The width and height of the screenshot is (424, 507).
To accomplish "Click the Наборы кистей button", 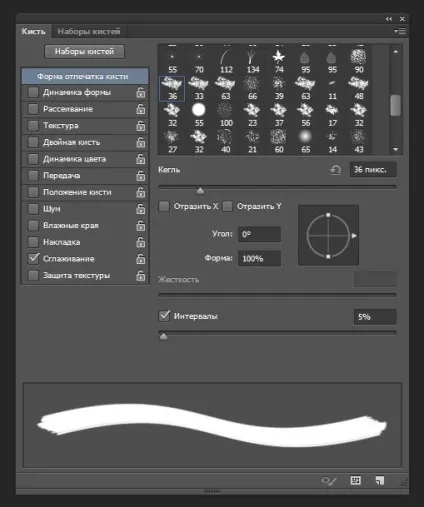I will coord(84,52).
